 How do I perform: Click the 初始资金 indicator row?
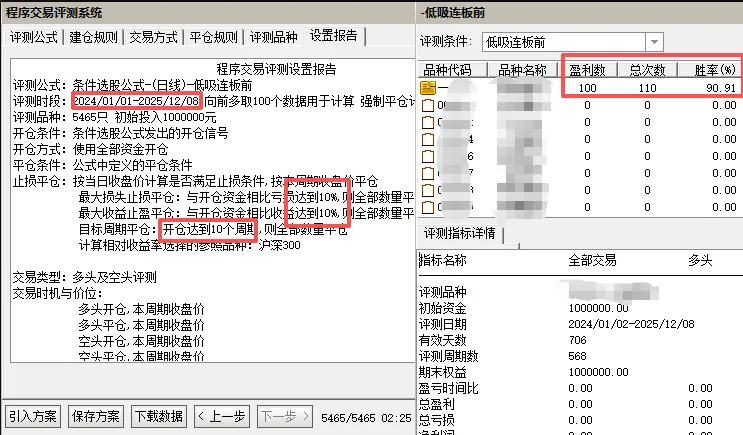coord(580,308)
